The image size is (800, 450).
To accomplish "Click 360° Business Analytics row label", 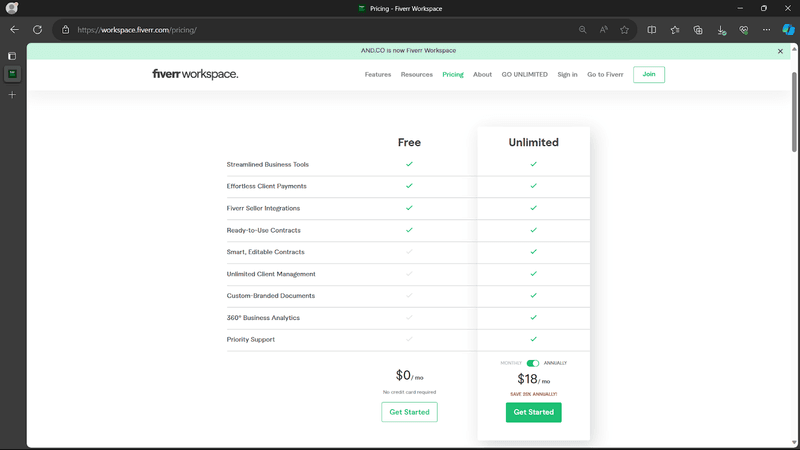I will pos(263,318).
